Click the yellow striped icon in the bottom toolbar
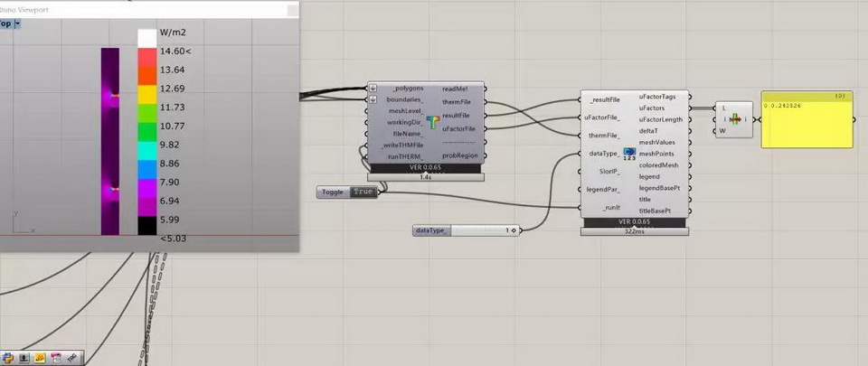The image size is (868, 366). pyautogui.click(x=40, y=358)
